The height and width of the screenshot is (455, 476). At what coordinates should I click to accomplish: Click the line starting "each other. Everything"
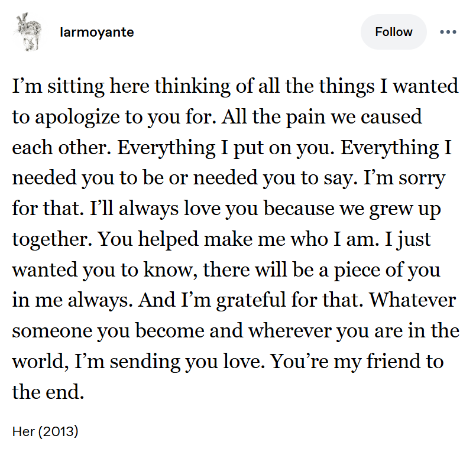(232, 147)
